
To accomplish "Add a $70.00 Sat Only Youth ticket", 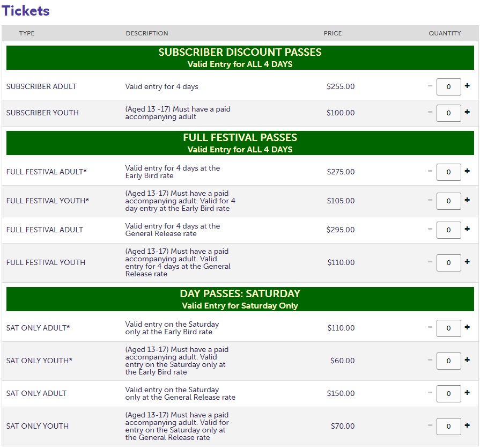I will tap(467, 425).
